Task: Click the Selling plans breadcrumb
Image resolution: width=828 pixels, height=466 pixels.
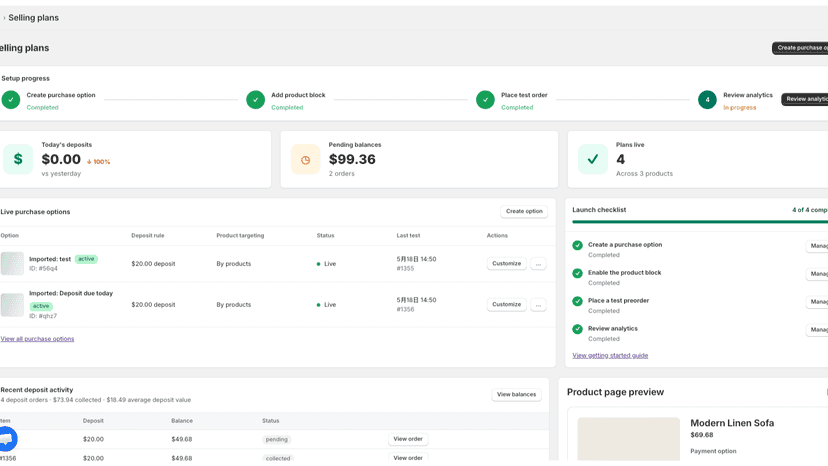Action: (33, 18)
